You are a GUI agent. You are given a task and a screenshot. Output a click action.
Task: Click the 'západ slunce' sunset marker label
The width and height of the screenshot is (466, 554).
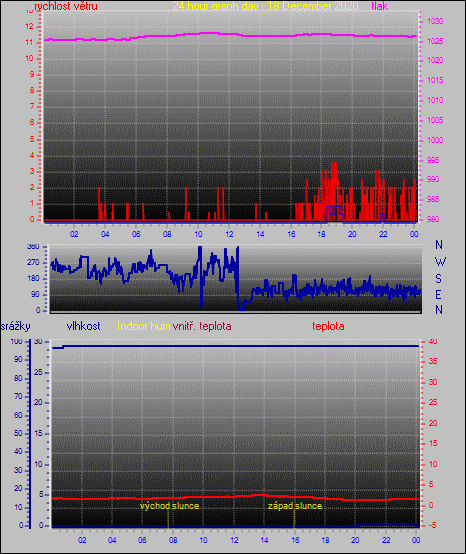coord(295,506)
